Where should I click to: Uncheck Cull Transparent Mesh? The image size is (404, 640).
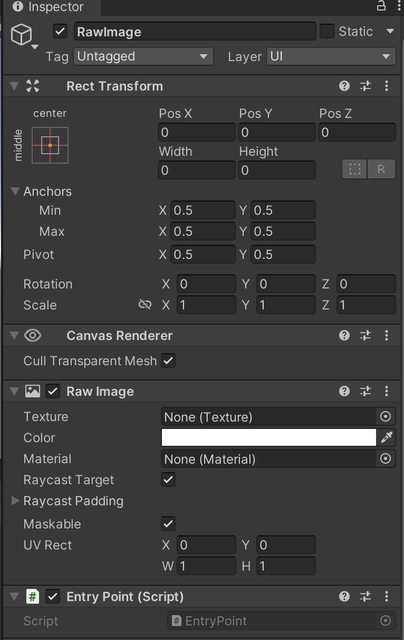coord(168,361)
